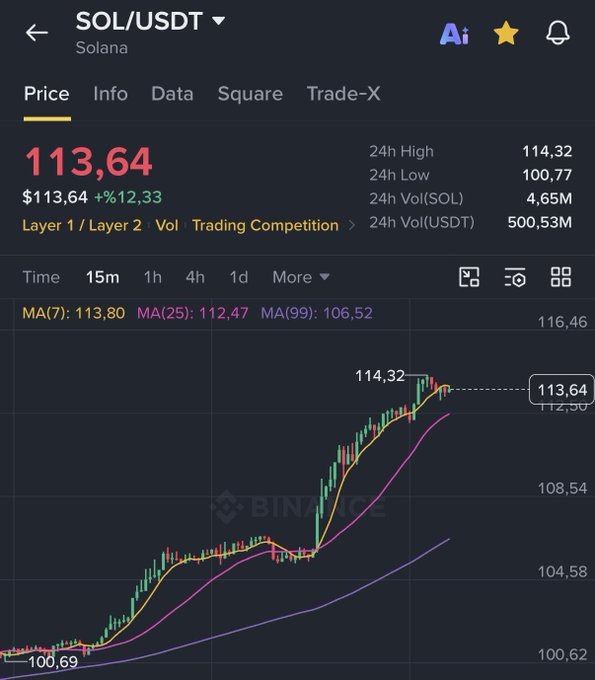
Task: Switch to the Info tab
Action: [111, 94]
